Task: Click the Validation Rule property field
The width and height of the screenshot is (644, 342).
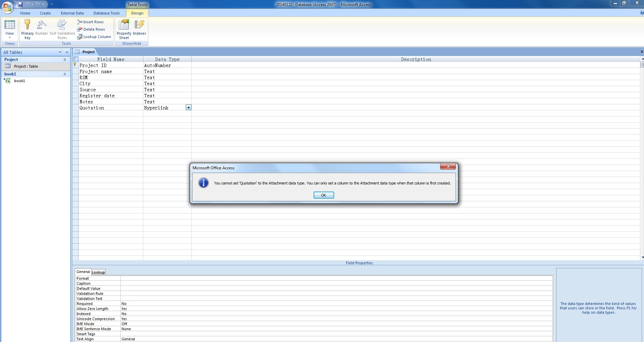Action: (x=336, y=294)
